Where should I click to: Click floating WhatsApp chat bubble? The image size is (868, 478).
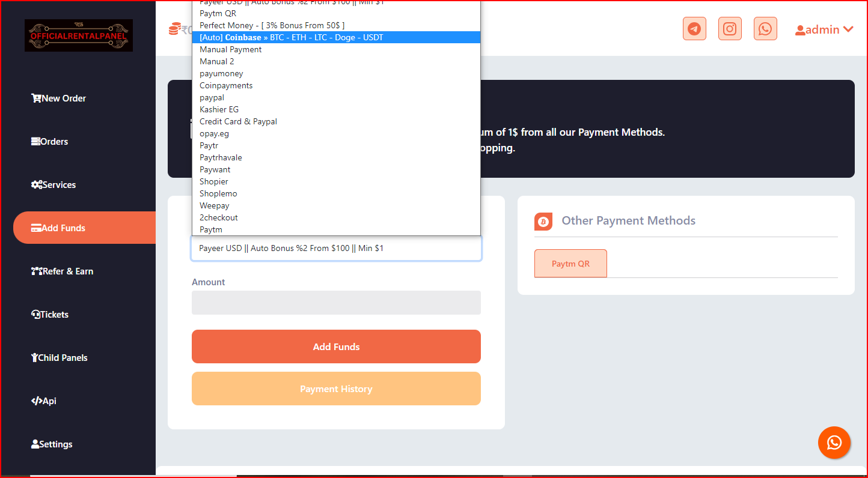click(834, 443)
